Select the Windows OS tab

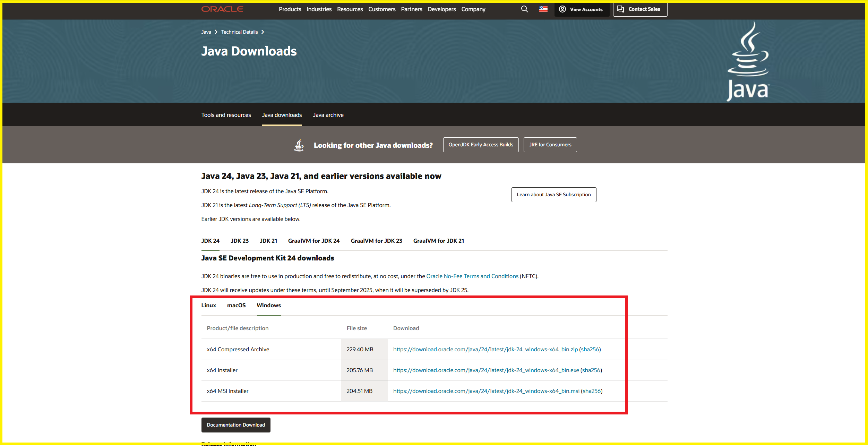pyautogui.click(x=269, y=306)
